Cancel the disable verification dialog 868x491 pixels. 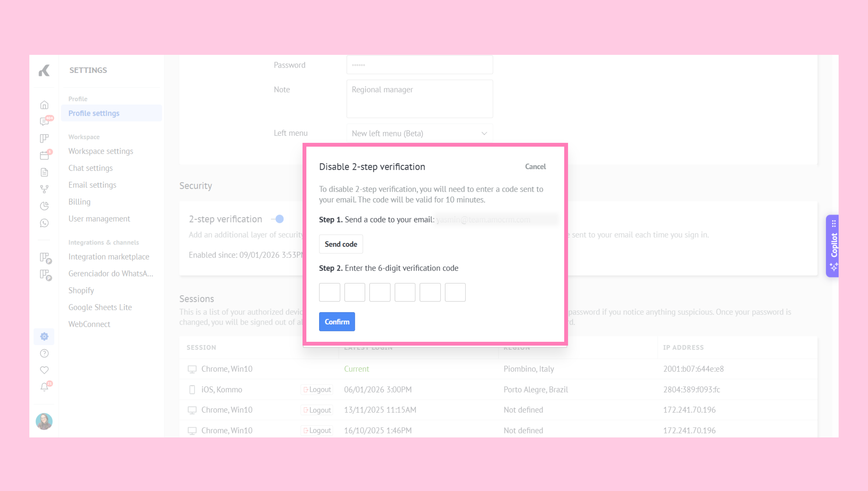(x=535, y=166)
